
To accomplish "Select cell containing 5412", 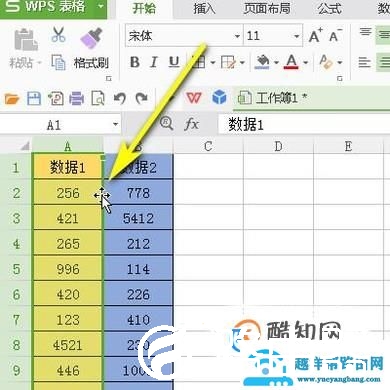I will [138, 218].
